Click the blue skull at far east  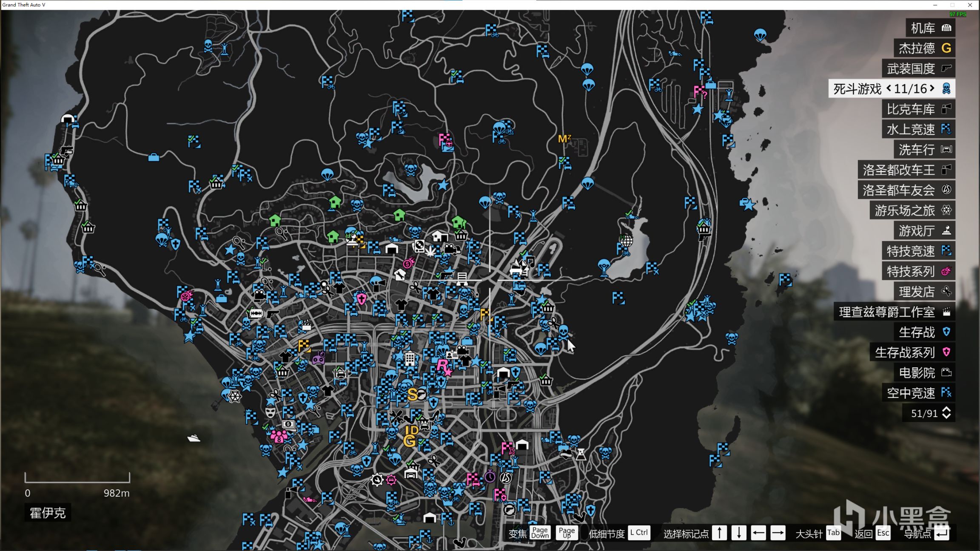(732, 339)
